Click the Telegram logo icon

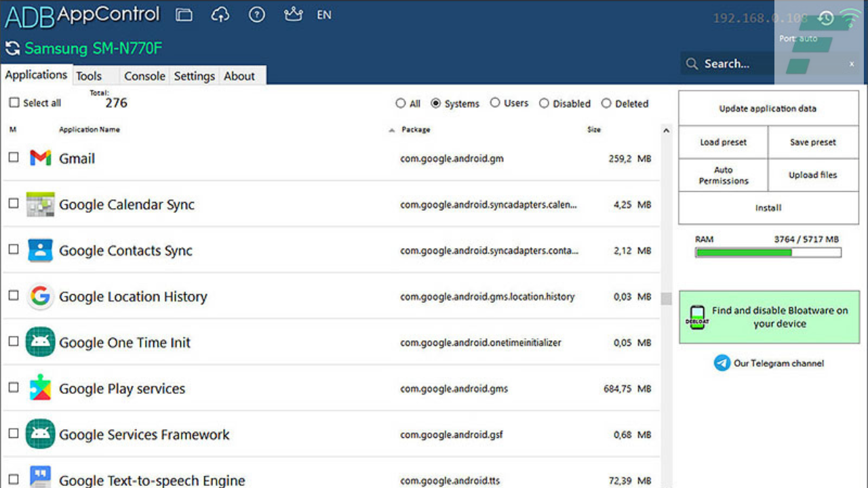722,363
